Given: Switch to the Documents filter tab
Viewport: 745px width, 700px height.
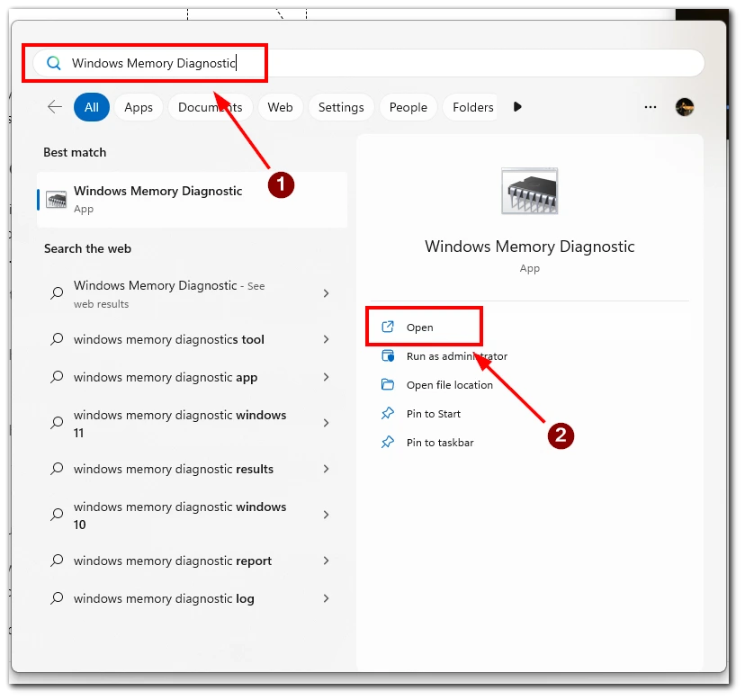Looking at the screenshot, I should coord(210,107).
